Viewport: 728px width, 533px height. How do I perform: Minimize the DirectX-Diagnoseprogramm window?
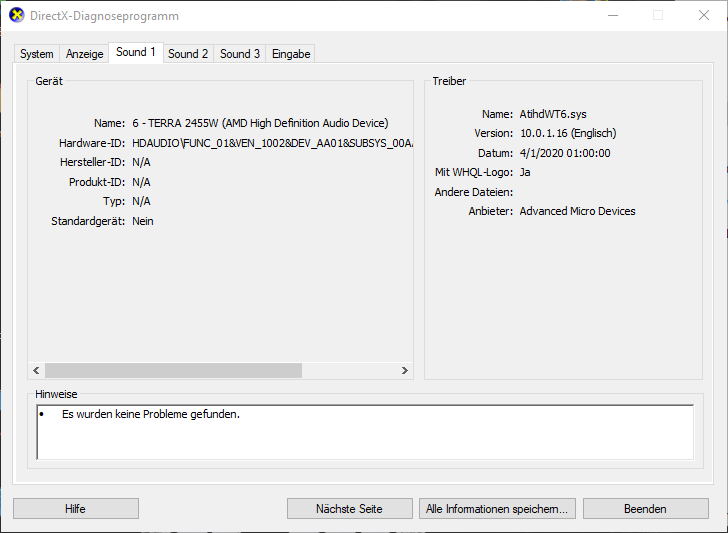click(x=613, y=15)
